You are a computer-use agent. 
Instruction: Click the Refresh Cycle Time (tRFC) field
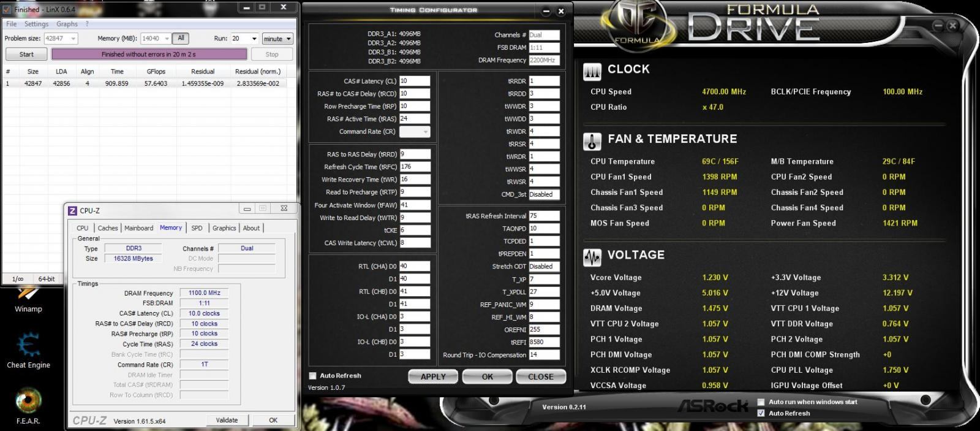[x=415, y=167]
